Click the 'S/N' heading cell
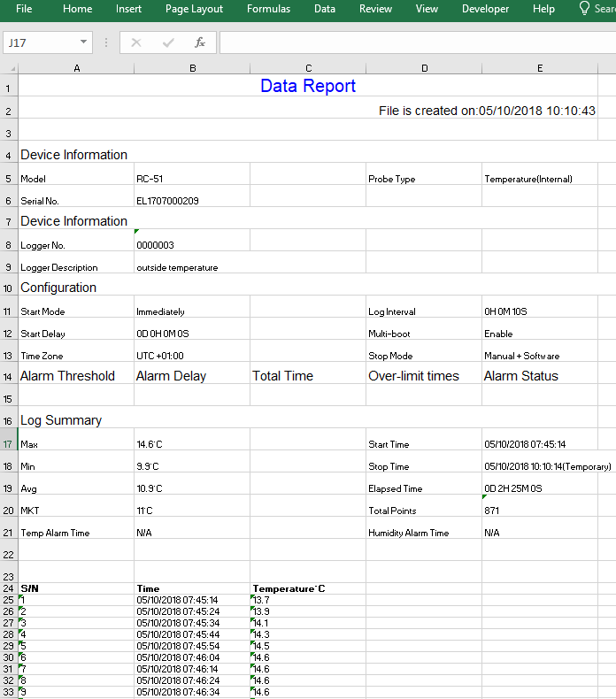This screenshot has width=616, height=699. pos(76,589)
